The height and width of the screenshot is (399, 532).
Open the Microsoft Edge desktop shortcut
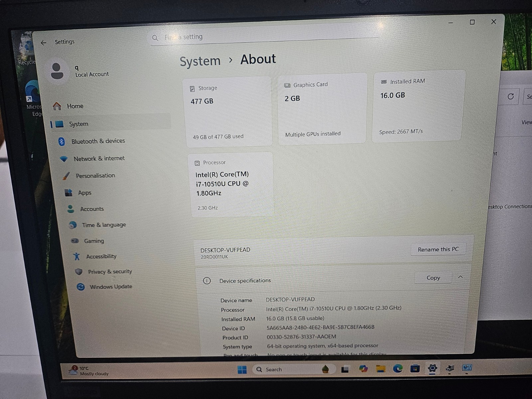coord(34,98)
